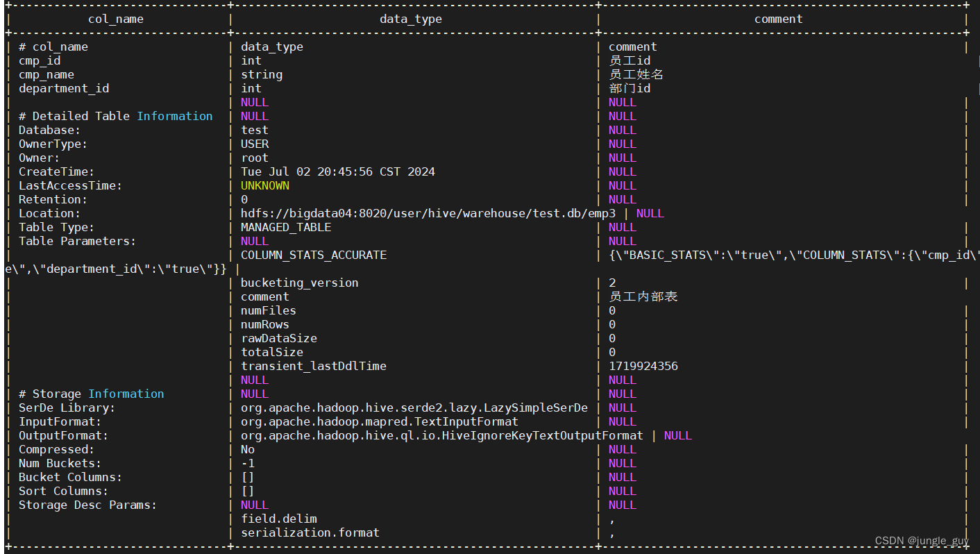Click the 'SerDe Library:' label
The image size is (980, 554).
click(x=67, y=408)
